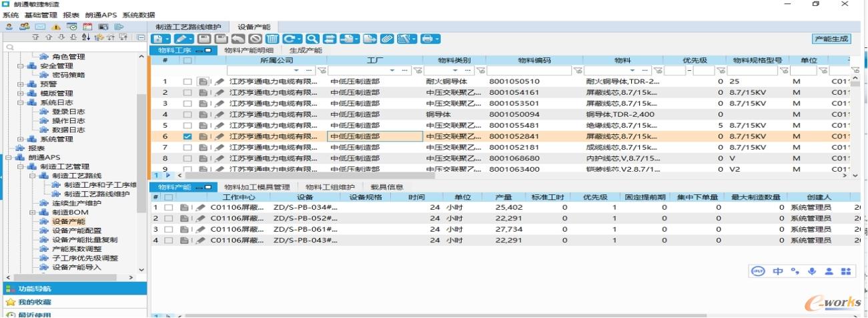Click the trash can delete icon in toolbar
868x318 pixels.
point(272,39)
